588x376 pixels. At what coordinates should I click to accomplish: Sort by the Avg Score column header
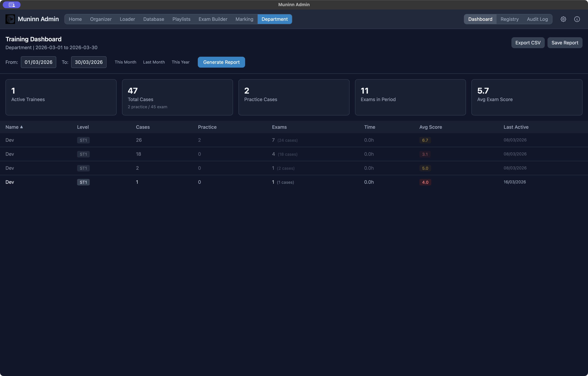click(x=431, y=127)
